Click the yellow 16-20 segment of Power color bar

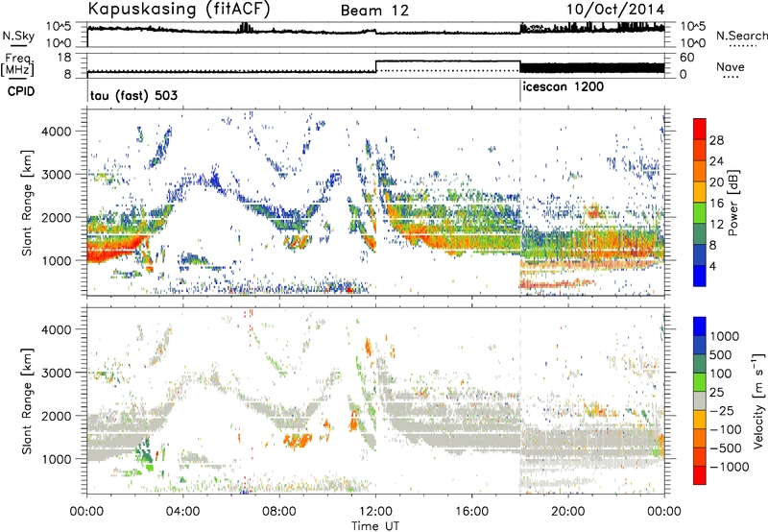coord(700,192)
